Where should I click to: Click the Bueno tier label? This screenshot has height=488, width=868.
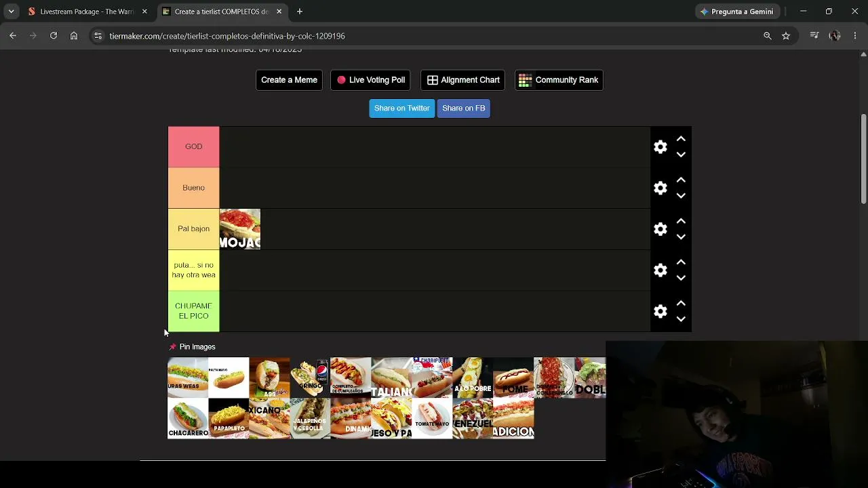point(194,188)
